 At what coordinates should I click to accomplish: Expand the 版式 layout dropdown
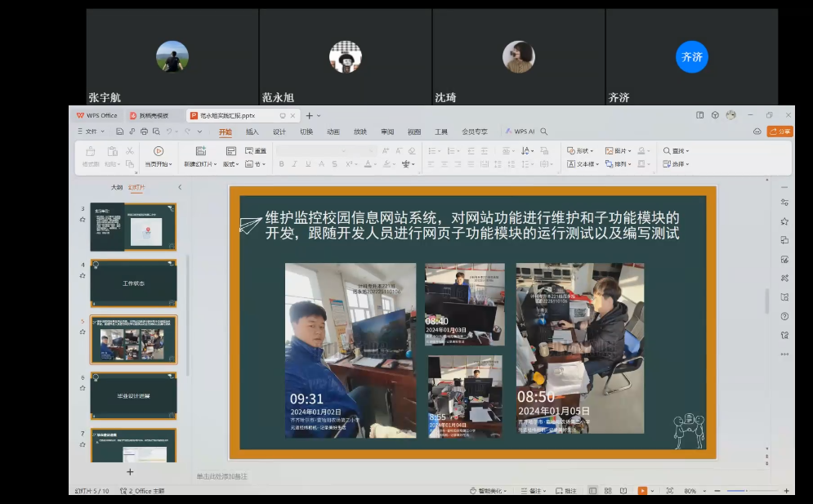pyautogui.click(x=231, y=164)
